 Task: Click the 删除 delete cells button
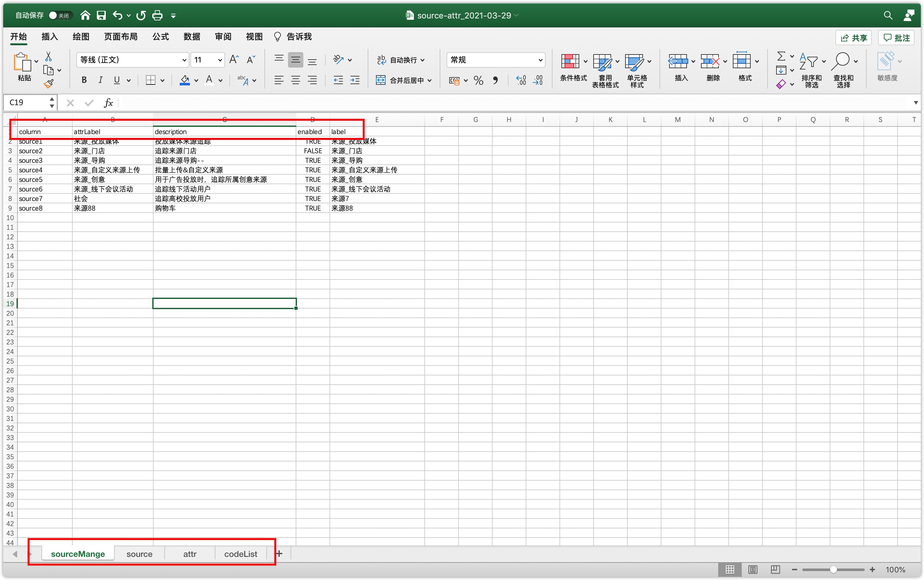point(713,68)
